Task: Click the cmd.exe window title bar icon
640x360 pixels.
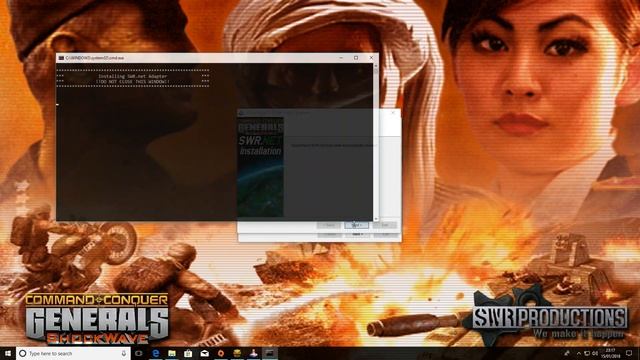Action: coord(61,58)
